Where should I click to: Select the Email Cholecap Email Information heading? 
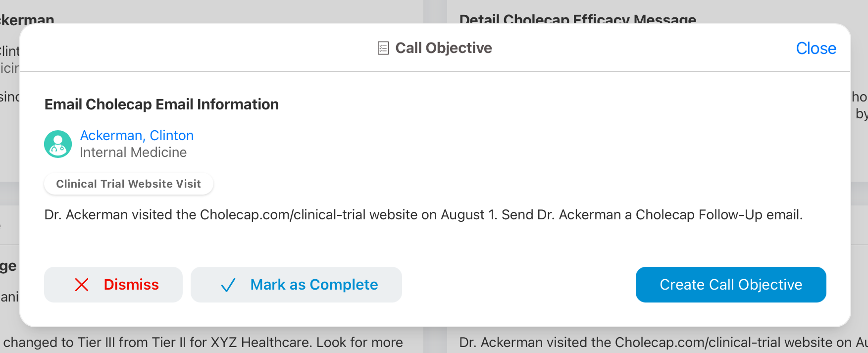pyautogui.click(x=161, y=104)
